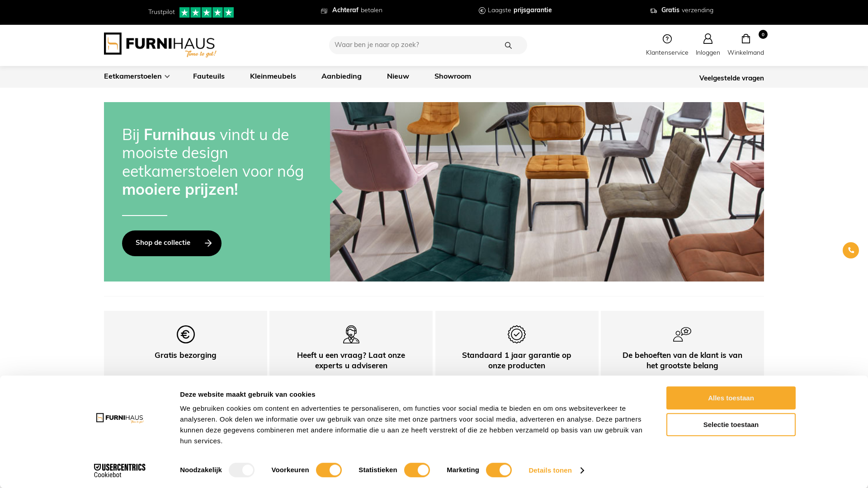The image size is (868, 488).
Task: Expand Details tonen in cookie banner
Action: click(556, 470)
